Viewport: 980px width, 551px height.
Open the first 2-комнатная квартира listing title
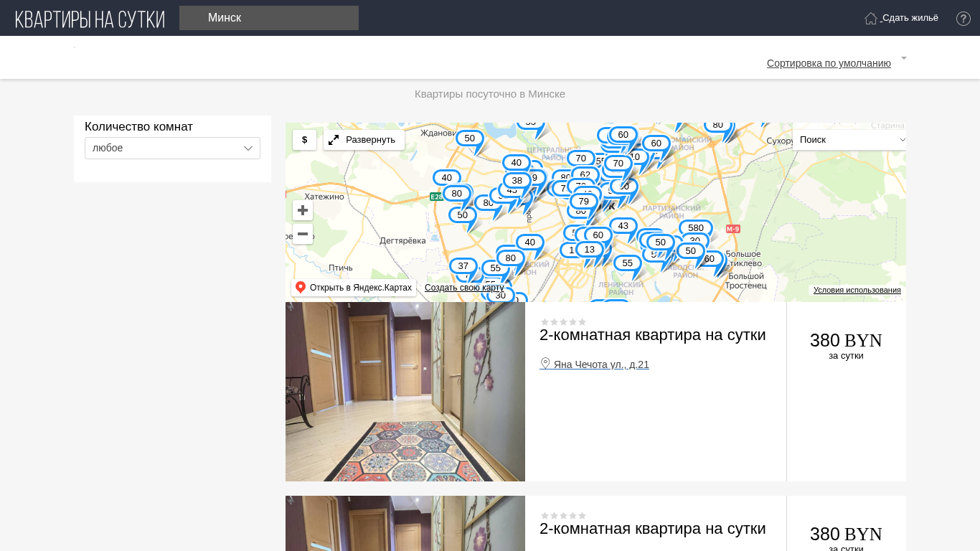[x=652, y=335]
